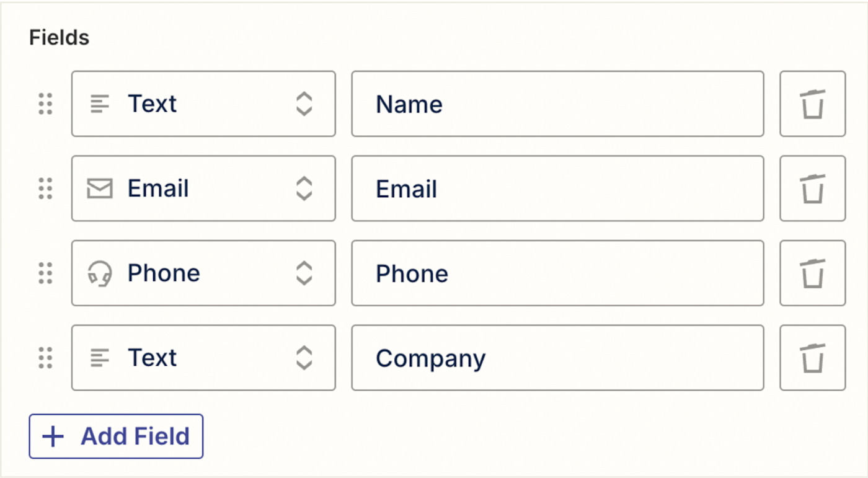This screenshot has width=868, height=478.
Task: Click the plus icon in Add Field
Action: (x=53, y=436)
